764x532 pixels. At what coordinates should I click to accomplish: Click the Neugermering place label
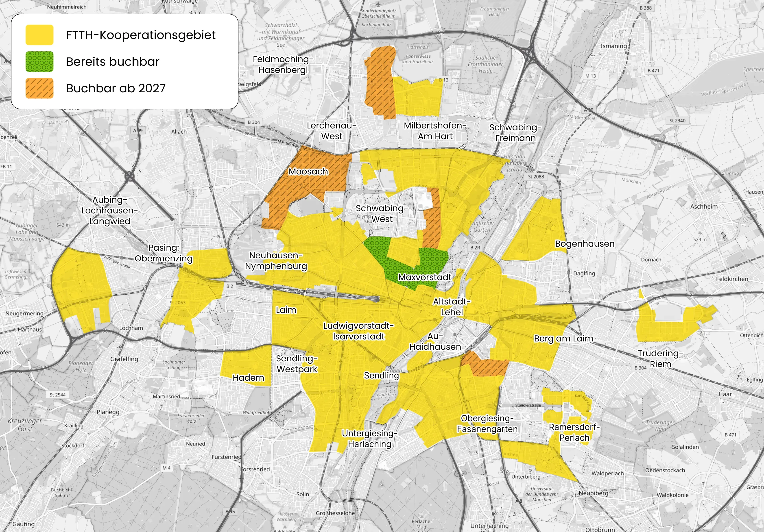pos(24,314)
